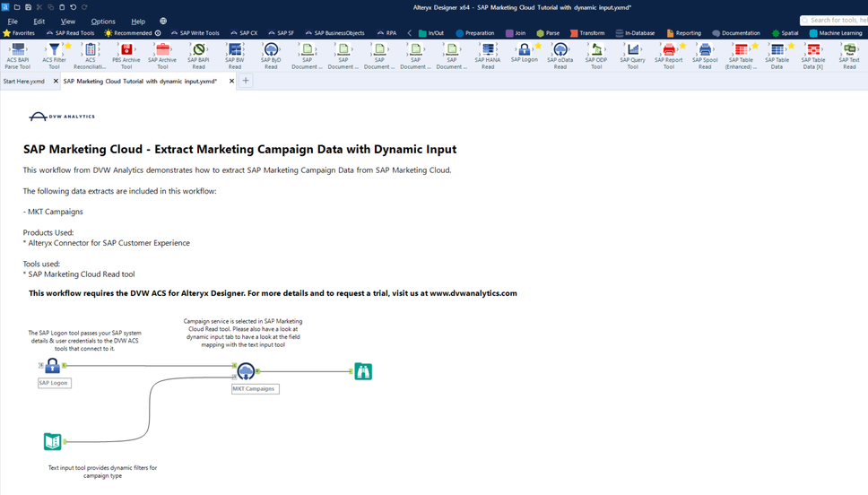Open the Edit menu
This screenshot has width=868, height=495.
[39, 22]
